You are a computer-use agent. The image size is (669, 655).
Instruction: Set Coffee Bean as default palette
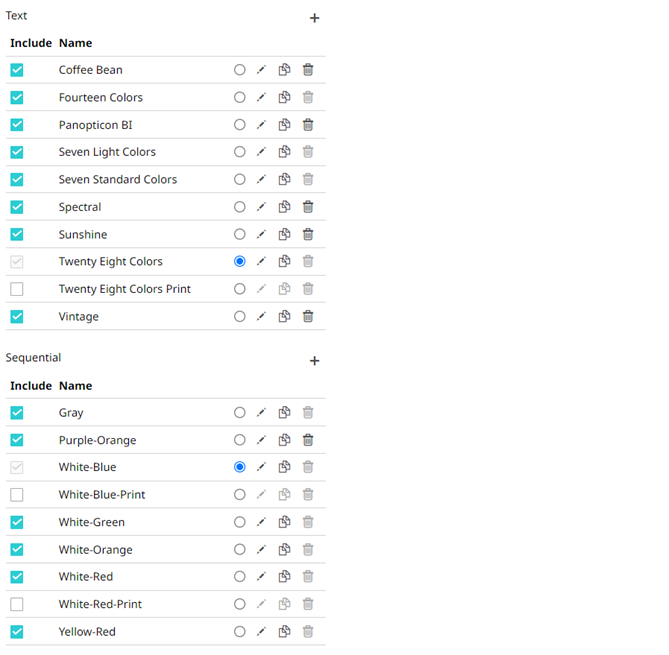(x=240, y=70)
